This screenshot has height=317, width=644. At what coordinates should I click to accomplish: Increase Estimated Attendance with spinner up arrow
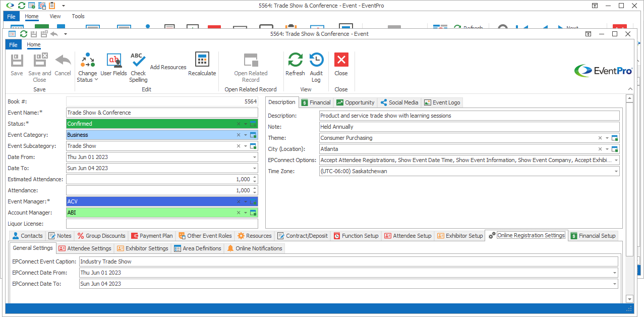coord(255,177)
